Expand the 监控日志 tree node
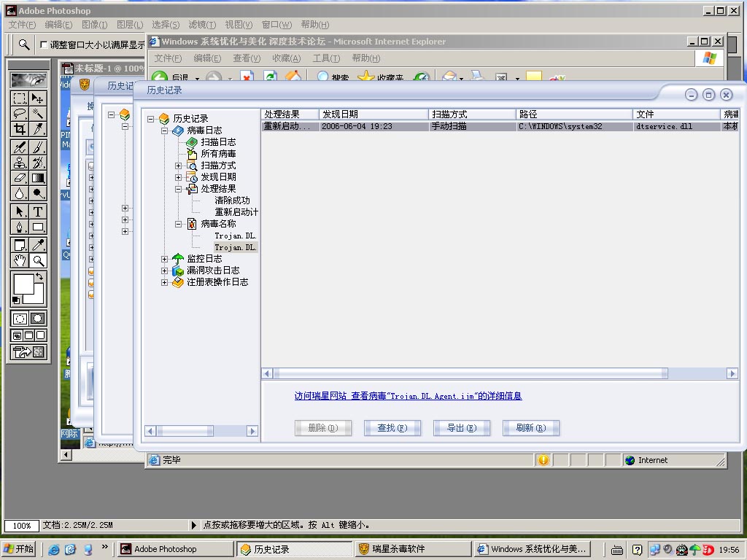The image size is (747, 560). tap(165, 259)
